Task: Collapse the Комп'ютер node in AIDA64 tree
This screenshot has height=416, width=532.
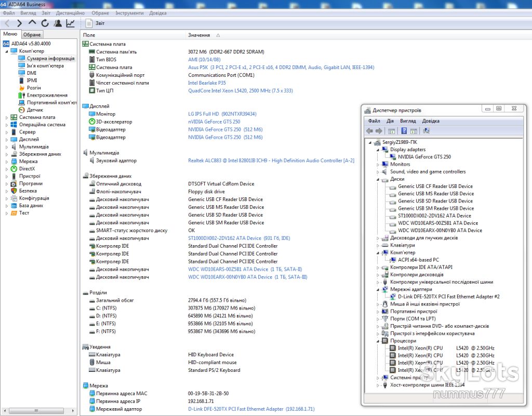Action: pyautogui.click(x=6, y=51)
